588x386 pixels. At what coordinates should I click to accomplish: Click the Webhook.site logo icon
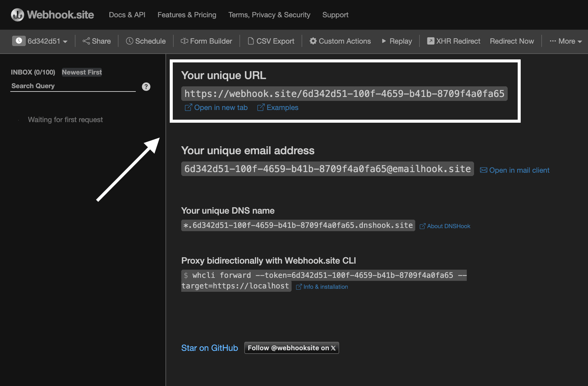tap(17, 15)
